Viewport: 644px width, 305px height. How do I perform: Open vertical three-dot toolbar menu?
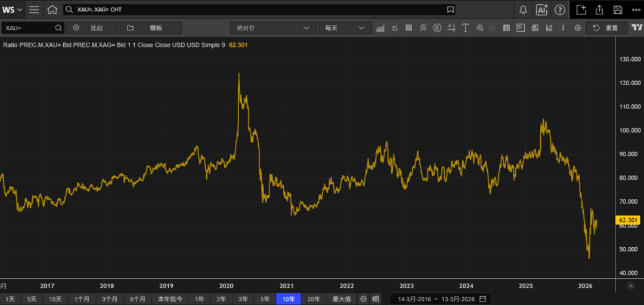(x=563, y=28)
